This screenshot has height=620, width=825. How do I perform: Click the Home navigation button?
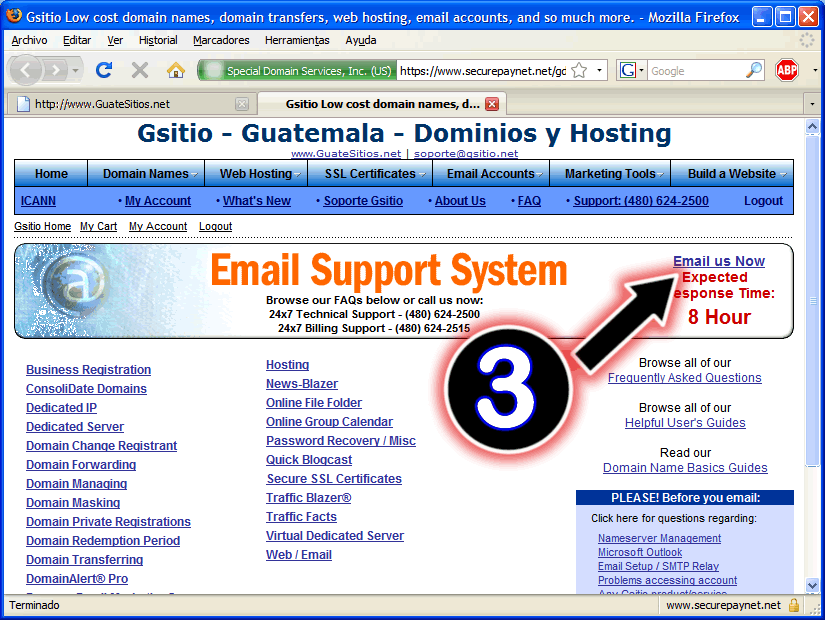[51, 174]
